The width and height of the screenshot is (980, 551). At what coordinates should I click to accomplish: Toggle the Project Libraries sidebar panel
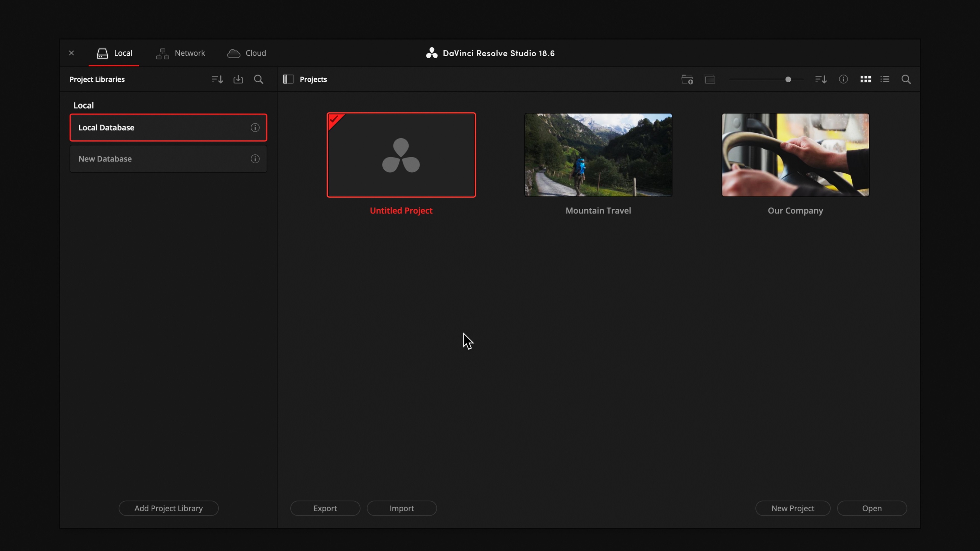(288, 79)
